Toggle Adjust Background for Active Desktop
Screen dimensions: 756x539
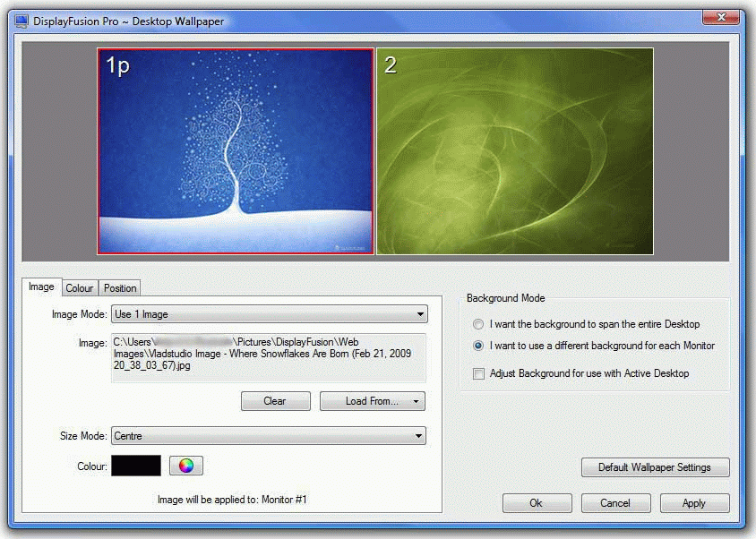(x=581, y=373)
